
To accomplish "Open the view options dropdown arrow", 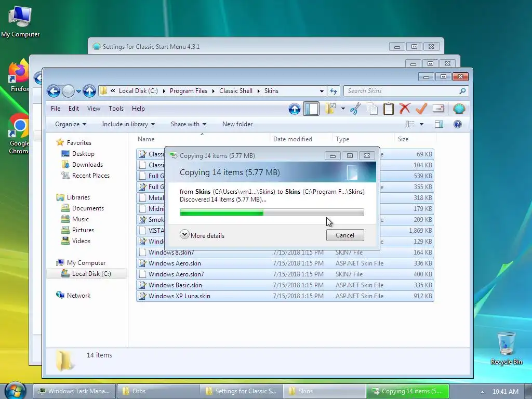I will [x=421, y=124].
